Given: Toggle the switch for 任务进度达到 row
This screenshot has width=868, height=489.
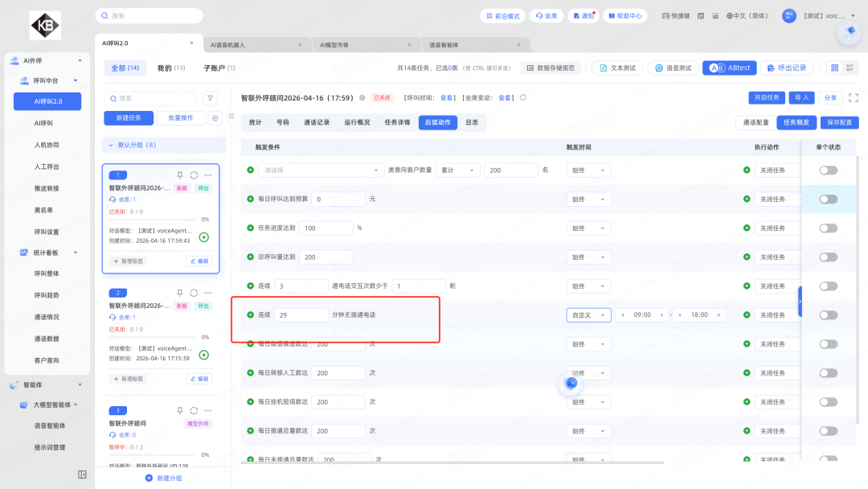Looking at the screenshot, I should click(x=828, y=228).
